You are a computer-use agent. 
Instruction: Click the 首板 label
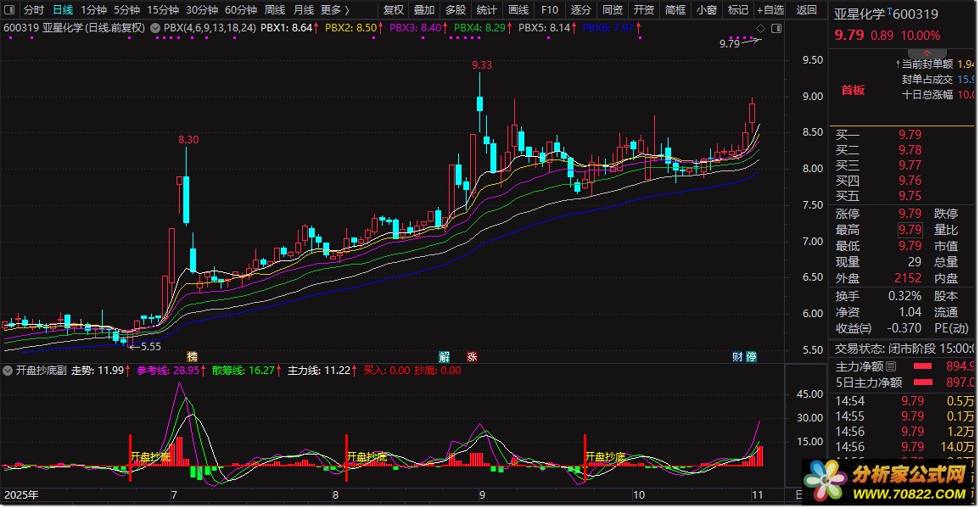click(853, 90)
